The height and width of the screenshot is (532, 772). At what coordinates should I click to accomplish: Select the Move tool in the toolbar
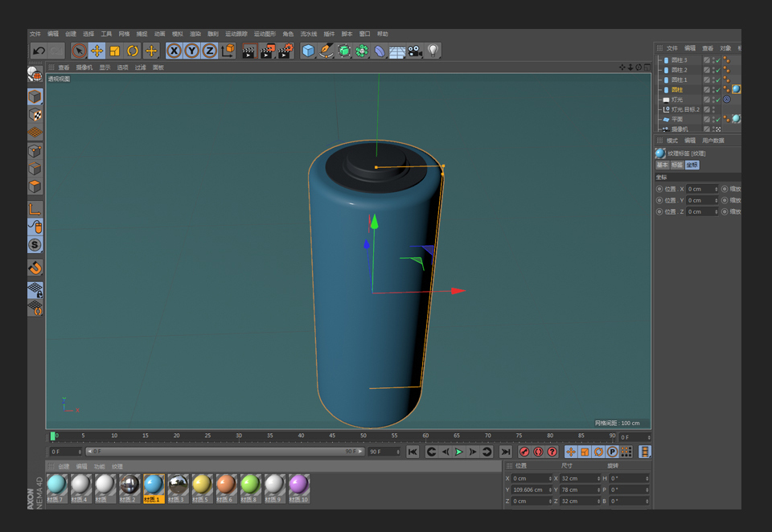click(95, 51)
